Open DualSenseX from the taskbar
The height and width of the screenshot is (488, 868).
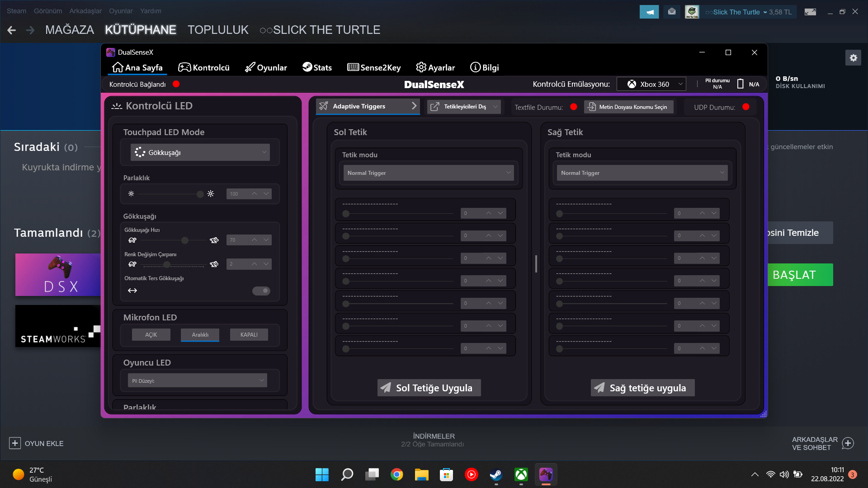click(x=546, y=474)
